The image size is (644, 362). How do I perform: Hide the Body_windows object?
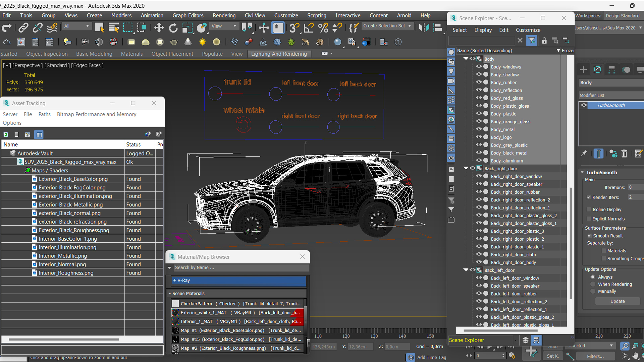479,67
